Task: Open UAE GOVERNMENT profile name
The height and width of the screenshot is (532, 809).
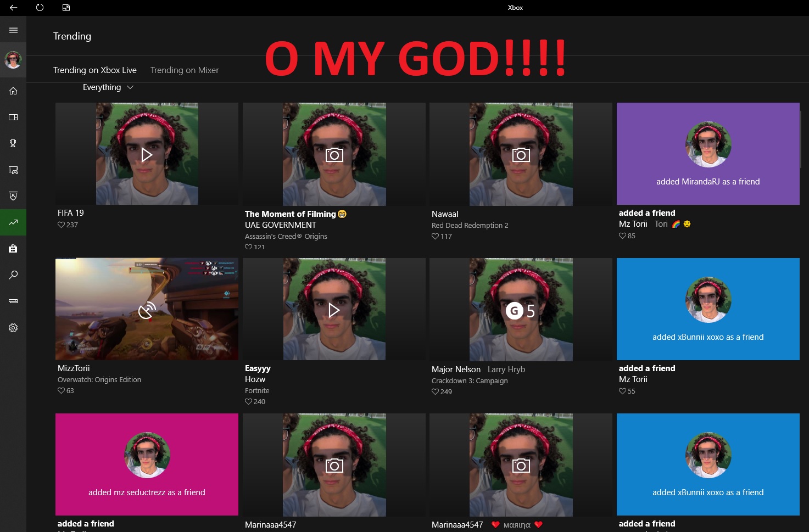Action: tap(280, 225)
